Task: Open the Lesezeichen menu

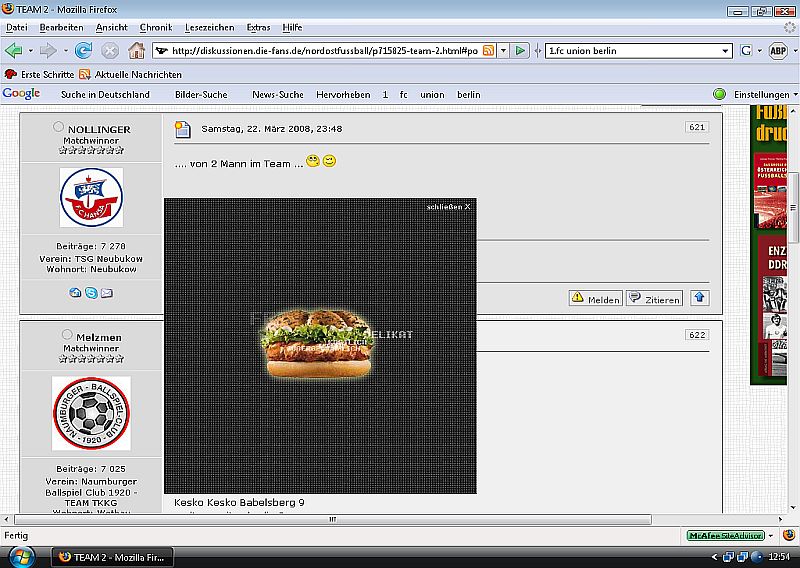Action: [x=210, y=27]
